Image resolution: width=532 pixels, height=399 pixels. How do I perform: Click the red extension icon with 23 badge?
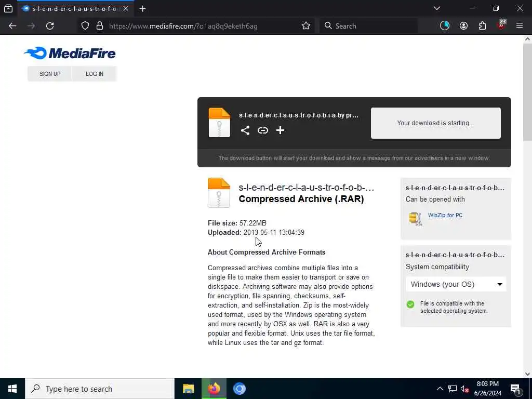coord(501,25)
